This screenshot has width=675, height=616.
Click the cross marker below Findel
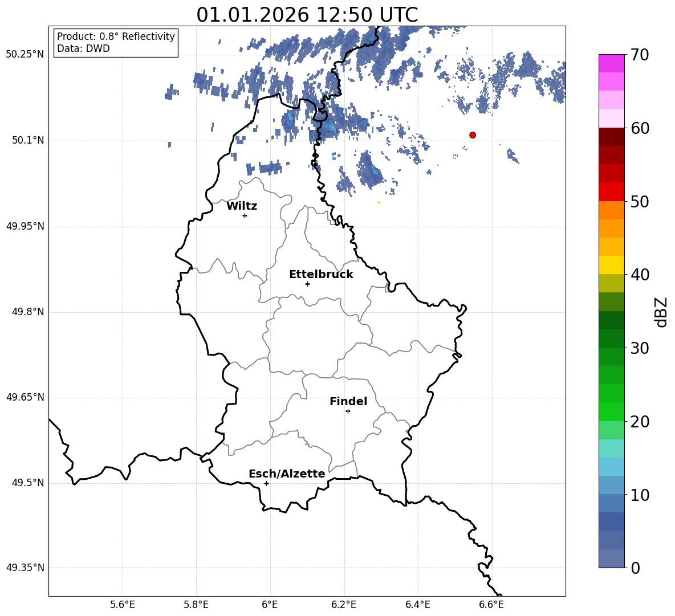348,411
